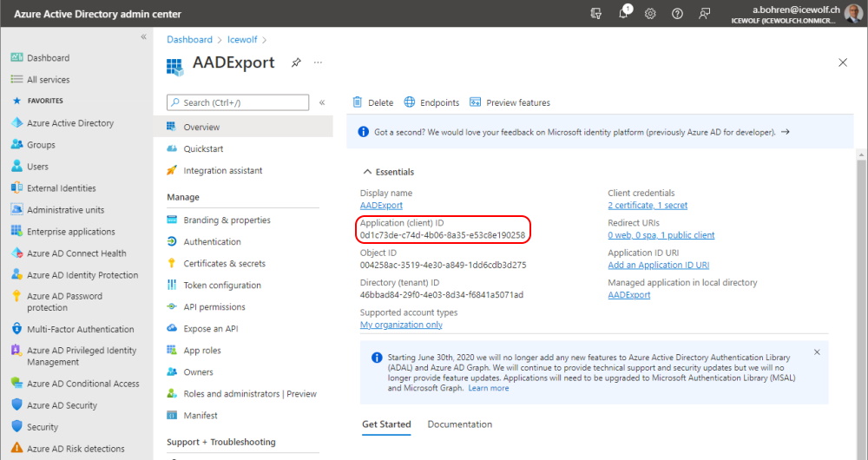
Task: Click the Azure AD Conditional Access icon
Action: click(x=16, y=383)
